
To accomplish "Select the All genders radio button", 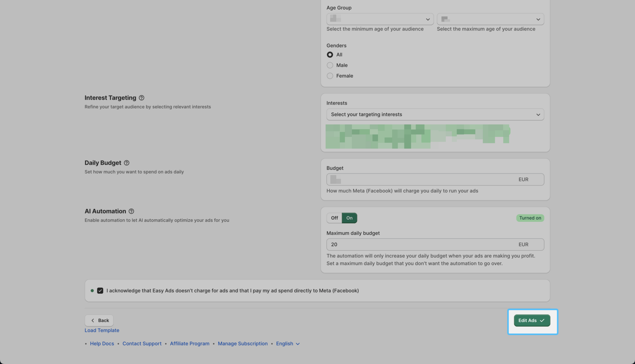I will click(330, 55).
